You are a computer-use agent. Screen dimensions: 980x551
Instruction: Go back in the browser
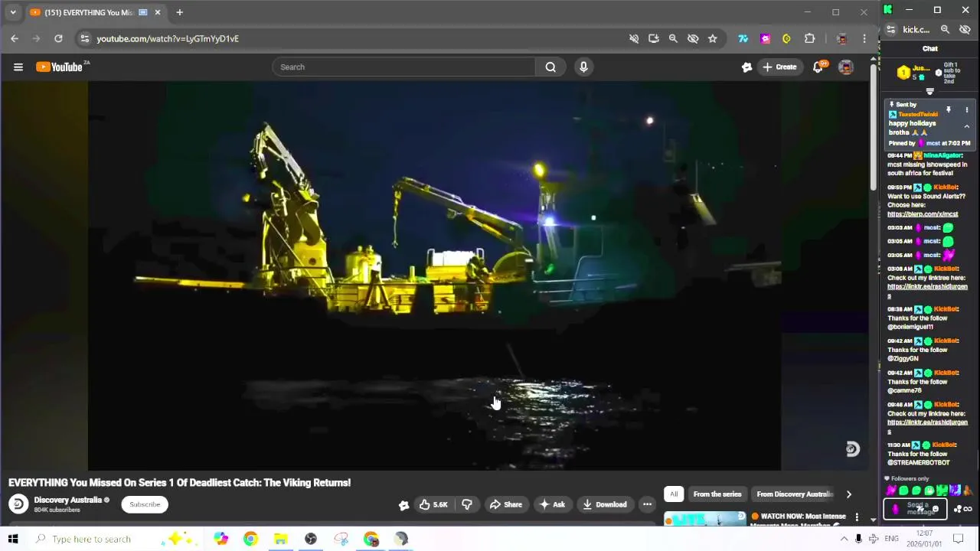15,38
